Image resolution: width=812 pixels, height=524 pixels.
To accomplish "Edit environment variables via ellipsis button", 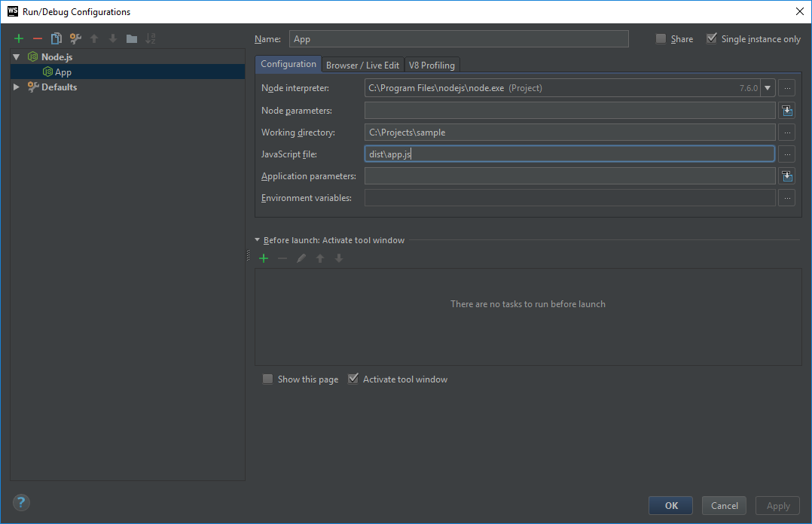I will (787, 198).
